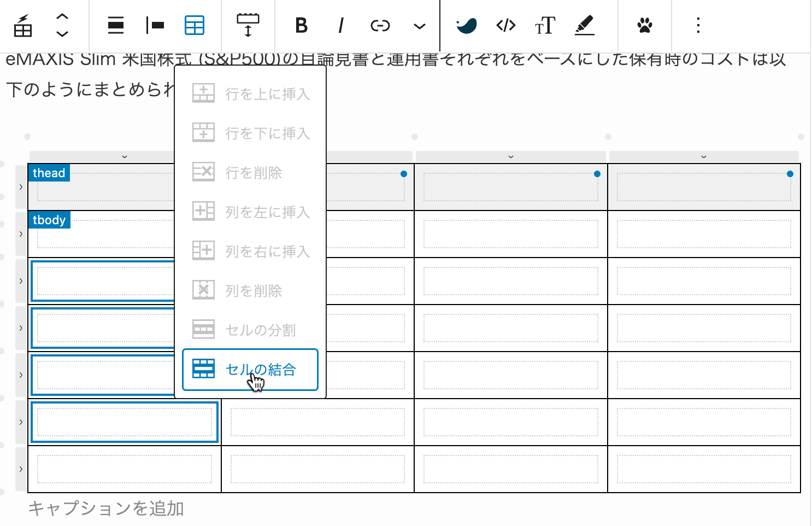Select the Flexible Table Block parent icon
The height and width of the screenshot is (526, 812).
(22, 26)
